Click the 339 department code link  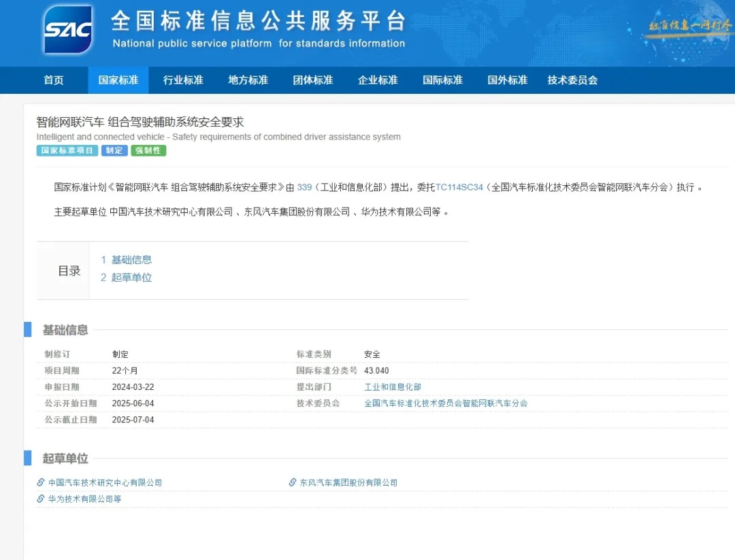[304, 187]
